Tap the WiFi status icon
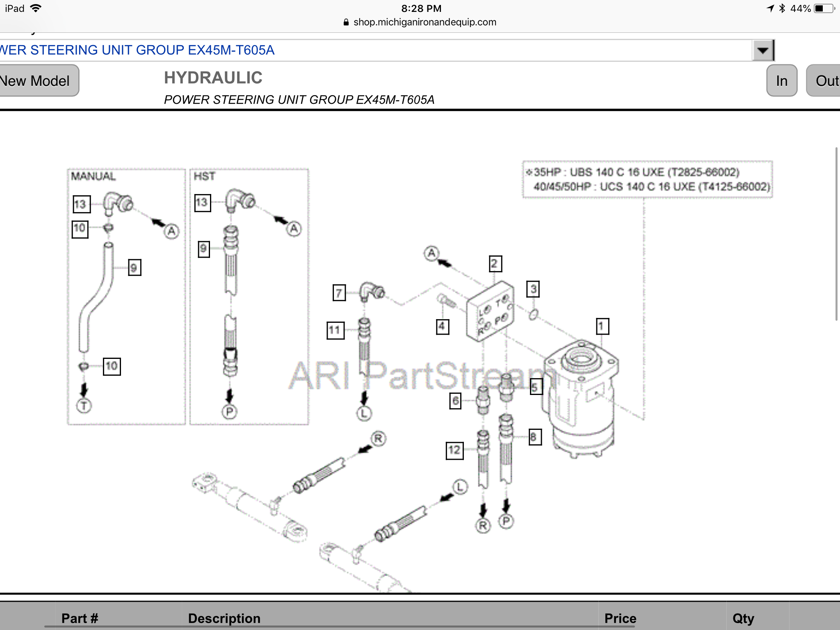 [x=36, y=8]
